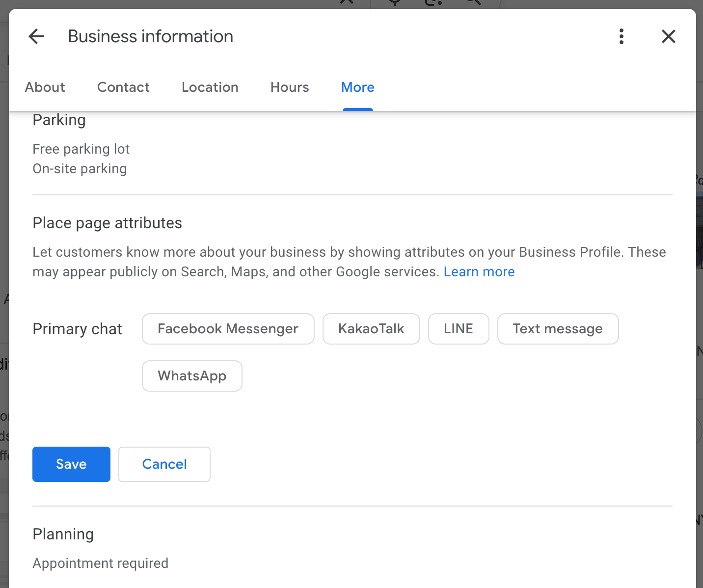Save the primary chat selection
The image size is (703, 588).
click(x=71, y=464)
